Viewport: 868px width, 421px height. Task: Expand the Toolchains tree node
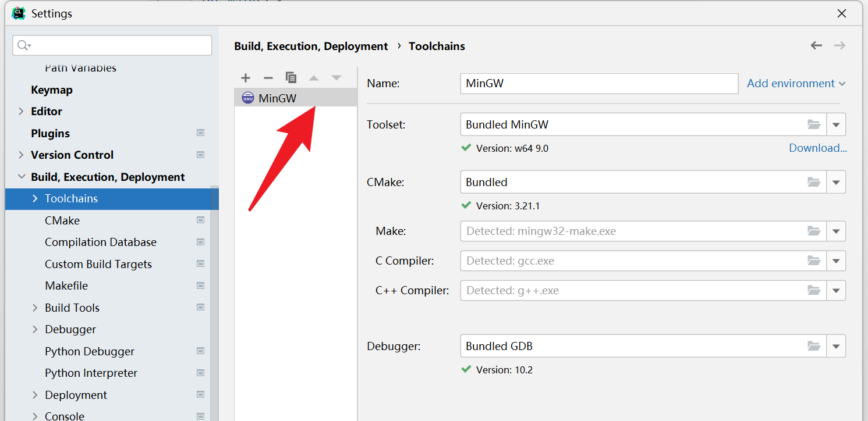coord(36,198)
